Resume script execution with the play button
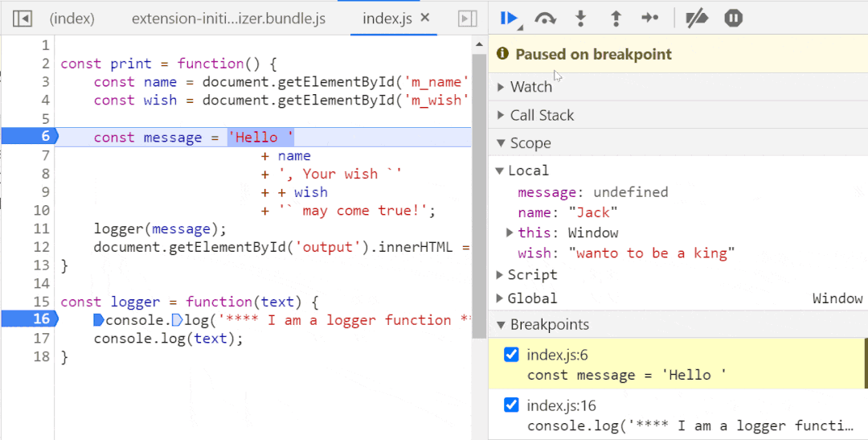This screenshot has height=440, width=868. click(508, 19)
